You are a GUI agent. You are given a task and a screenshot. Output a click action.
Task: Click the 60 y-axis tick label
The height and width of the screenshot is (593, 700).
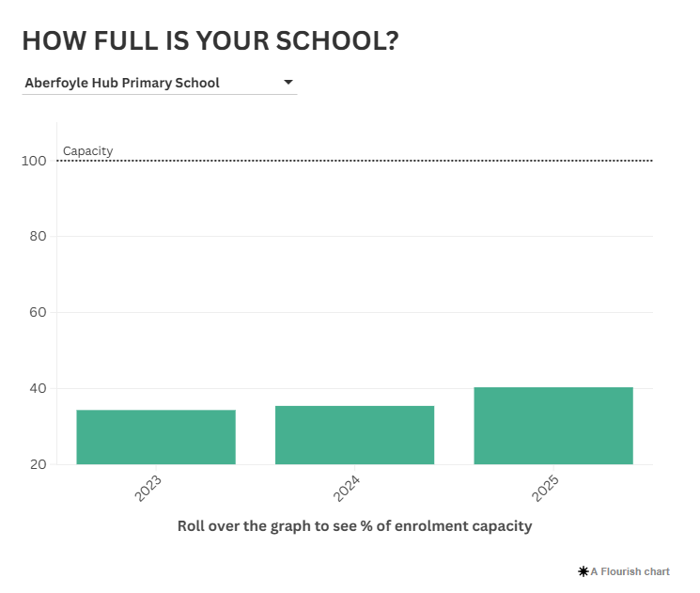click(38, 313)
